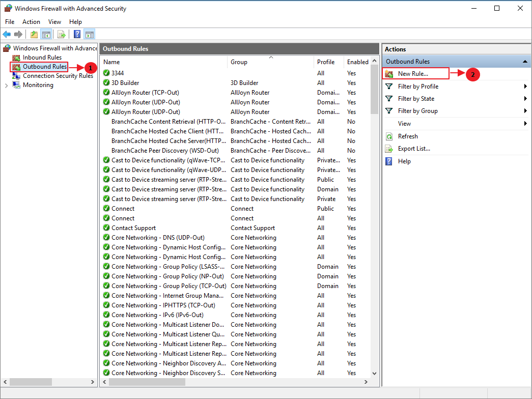Screen dimensions: 532x399
Task: Click the console tree horizontal scrollbar thumb
Action: click(31, 382)
